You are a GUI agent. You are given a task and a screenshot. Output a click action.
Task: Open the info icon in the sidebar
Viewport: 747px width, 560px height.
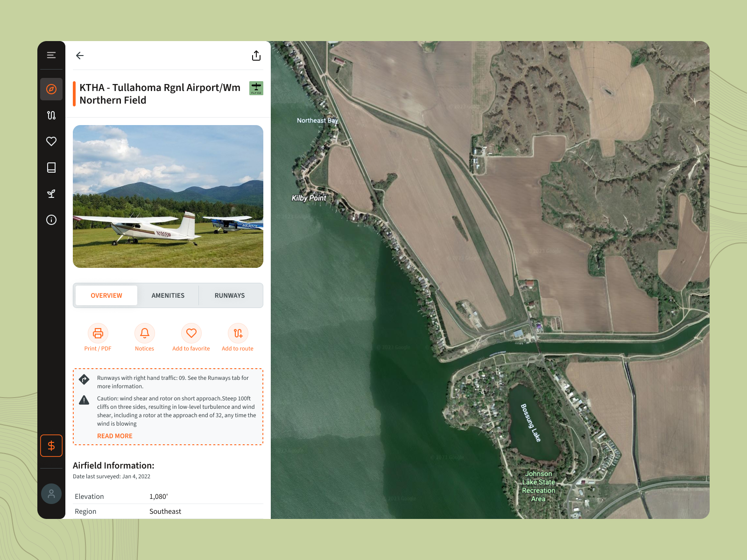click(51, 220)
